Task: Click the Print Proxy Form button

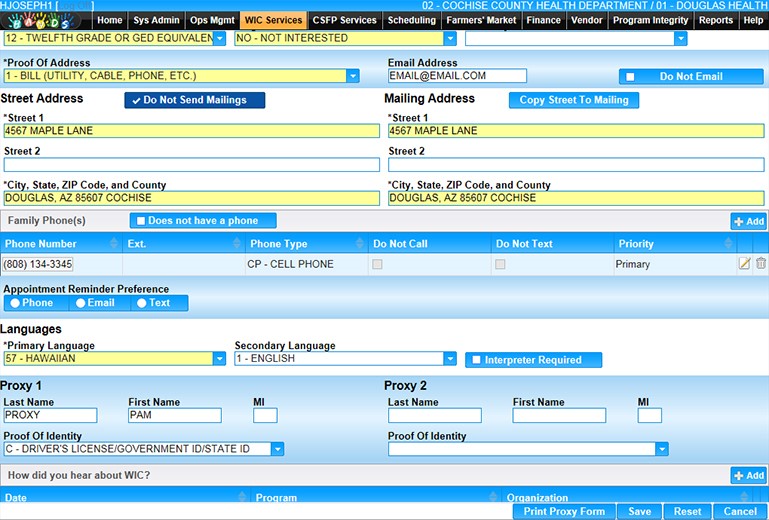Action: click(x=564, y=511)
